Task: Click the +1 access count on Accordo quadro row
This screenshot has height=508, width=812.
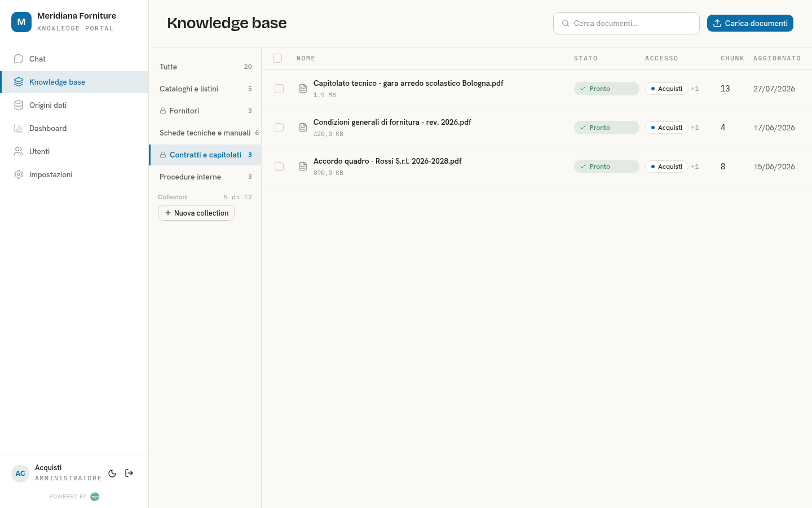Action: (x=695, y=167)
